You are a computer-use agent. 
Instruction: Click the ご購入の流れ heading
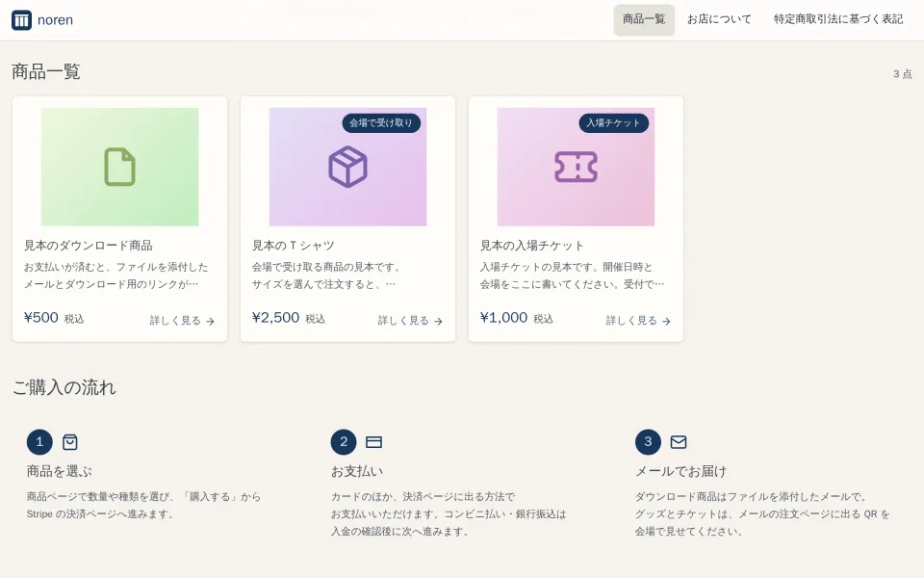pyautogui.click(x=64, y=387)
